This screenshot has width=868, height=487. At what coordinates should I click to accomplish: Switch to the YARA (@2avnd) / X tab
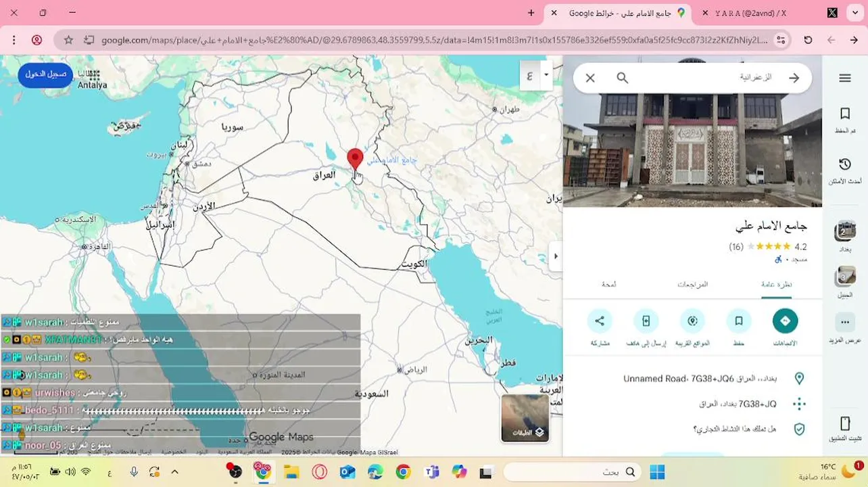[x=750, y=13]
